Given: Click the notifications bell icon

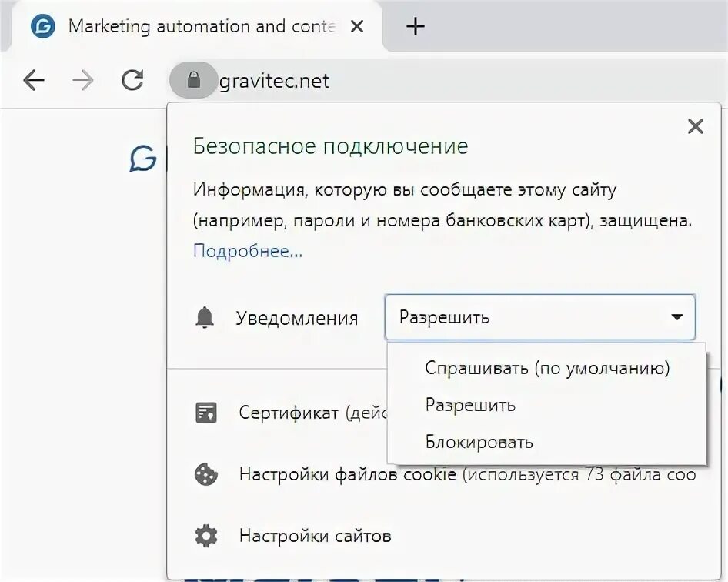Looking at the screenshot, I should point(205,317).
